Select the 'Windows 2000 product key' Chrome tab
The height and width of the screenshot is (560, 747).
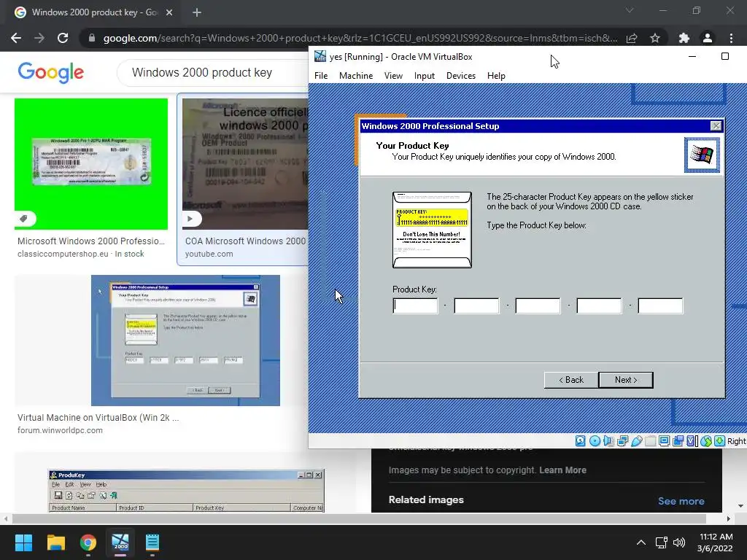(94, 12)
